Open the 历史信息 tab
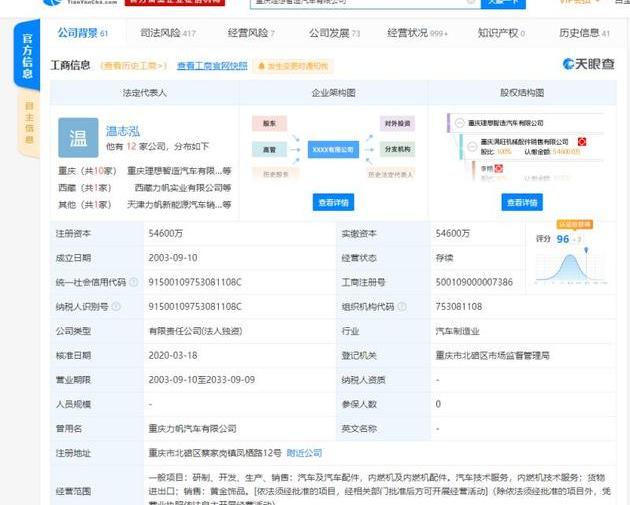Screen dimensions: 630x505 coord(584,33)
